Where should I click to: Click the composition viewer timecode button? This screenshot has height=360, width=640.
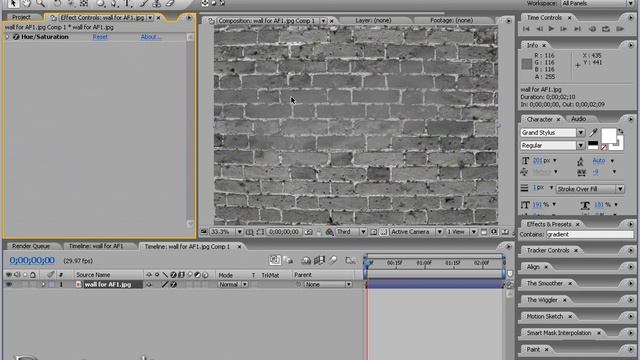click(284, 232)
